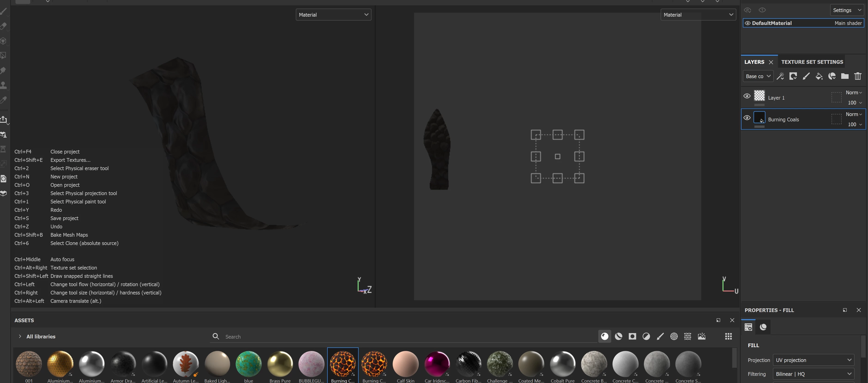Filter assets by brushes

660,336
